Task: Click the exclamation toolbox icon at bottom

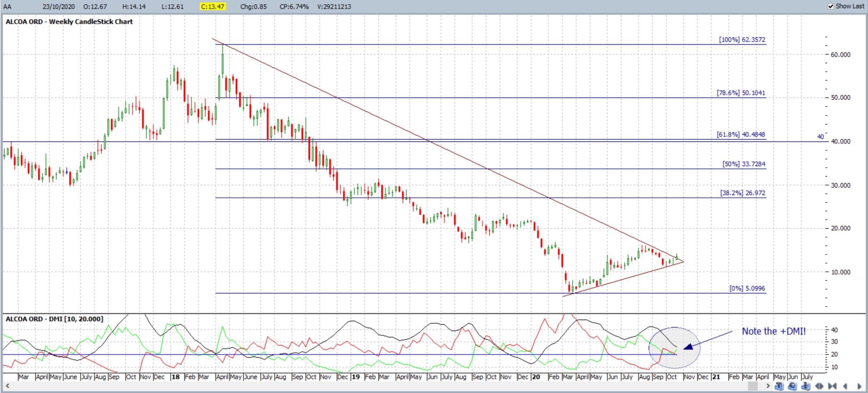Action: tap(806, 386)
